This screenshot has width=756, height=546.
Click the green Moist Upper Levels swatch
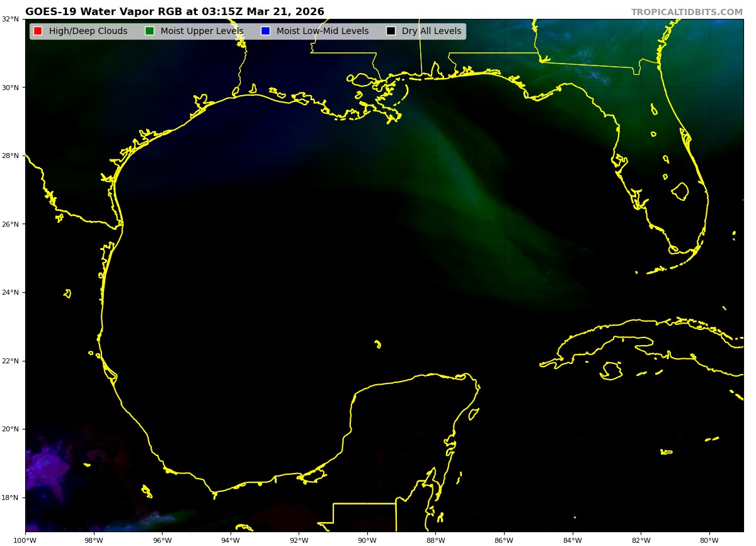[149, 31]
